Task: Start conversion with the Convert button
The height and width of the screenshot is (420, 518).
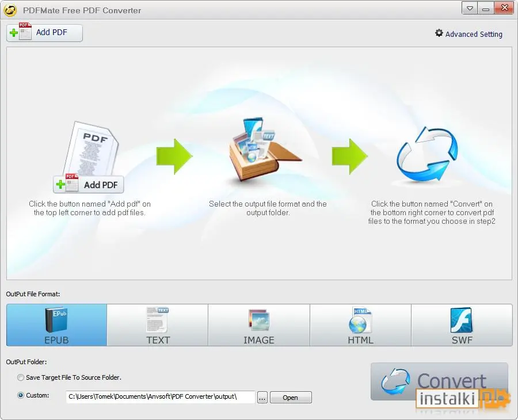Action: point(439,381)
